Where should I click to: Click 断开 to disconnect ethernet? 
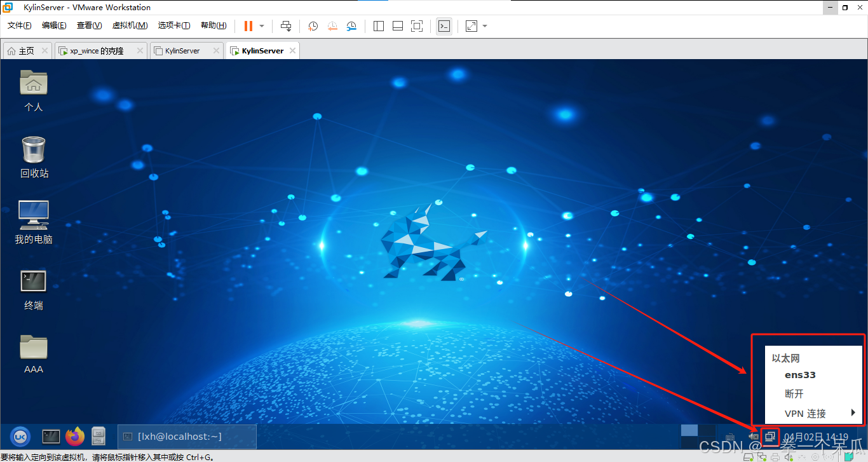coord(794,394)
